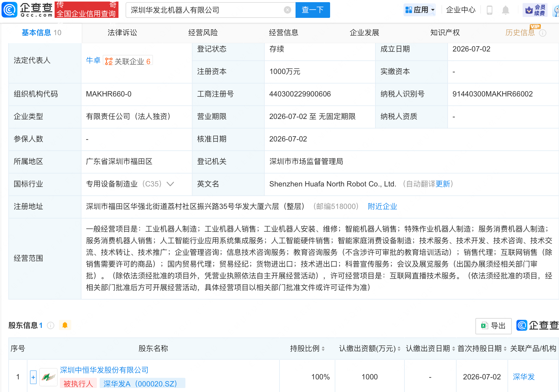559x392 pixels.
Task: Open 深华发 related product link
Action: coord(524,377)
